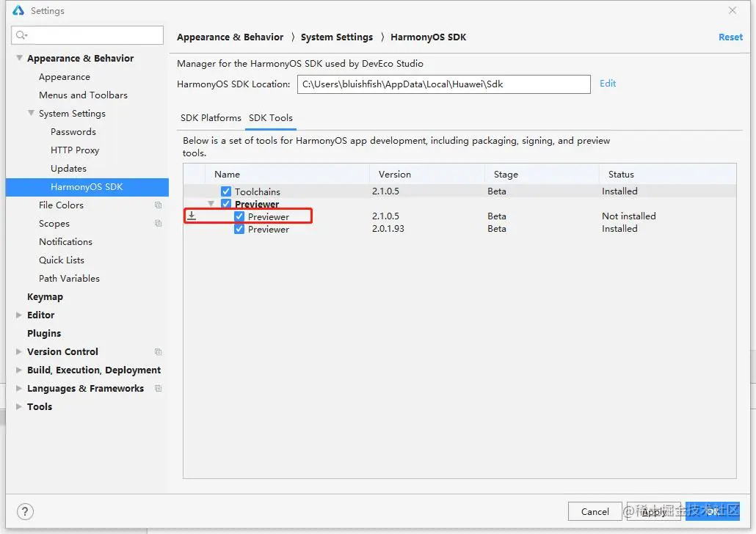
Task: Expand the Build, Execution, Deployment arrow
Action: point(19,370)
